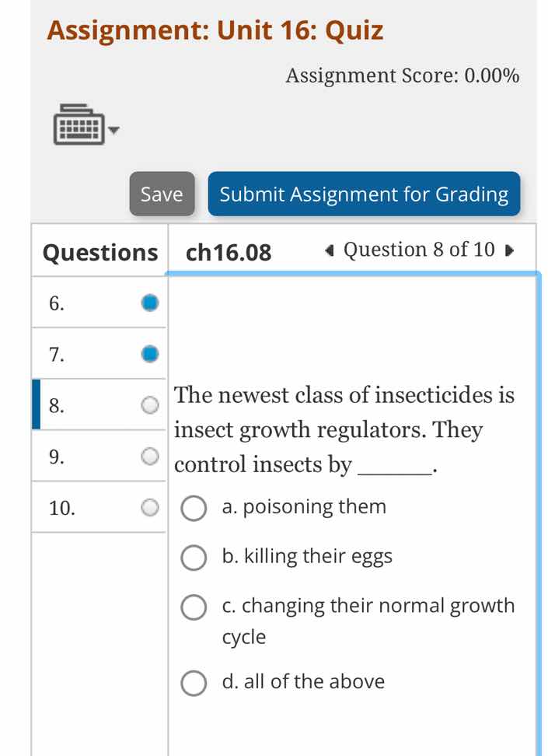This screenshot has height=756, width=548.
Task: Expand navigation with the left question chevron
Action: pyautogui.click(x=326, y=250)
